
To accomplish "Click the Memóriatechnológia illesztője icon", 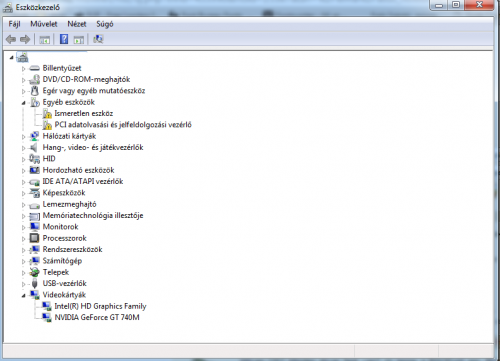I will [34, 216].
